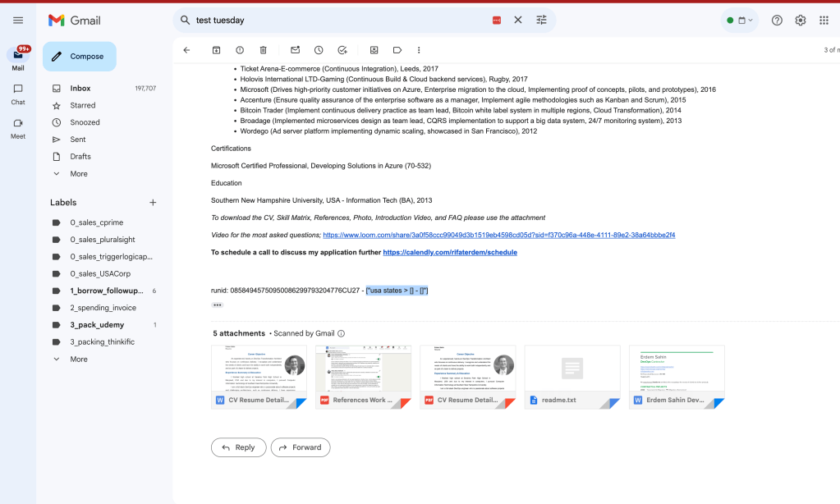Open the 0_sales_cprime label
The width and height of the screenshot is (840, 504).
coord(103,222)
